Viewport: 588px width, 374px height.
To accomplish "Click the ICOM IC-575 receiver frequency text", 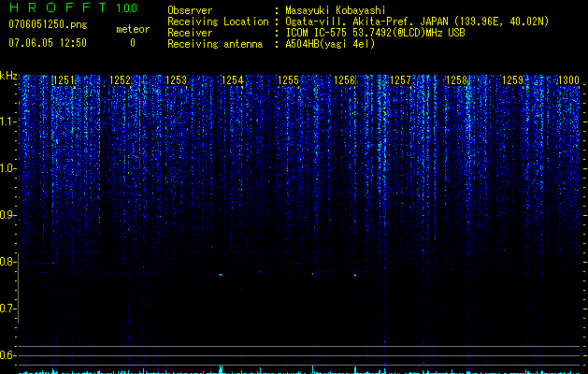I will [x=375, y=33].
